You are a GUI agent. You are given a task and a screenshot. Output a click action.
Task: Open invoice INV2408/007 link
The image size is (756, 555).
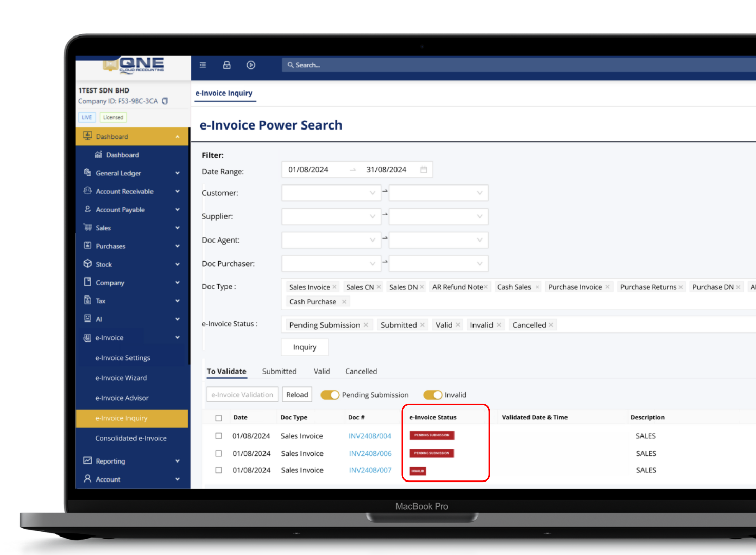[x=370, y=470]
